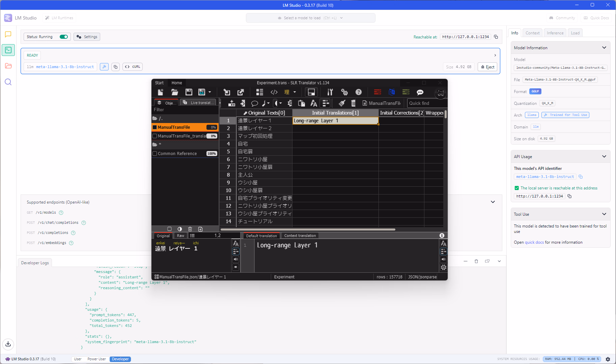This screenshot has height=364, width=616.
Task: Click the code view icon in SLR Translator
Action: point(274,92)
